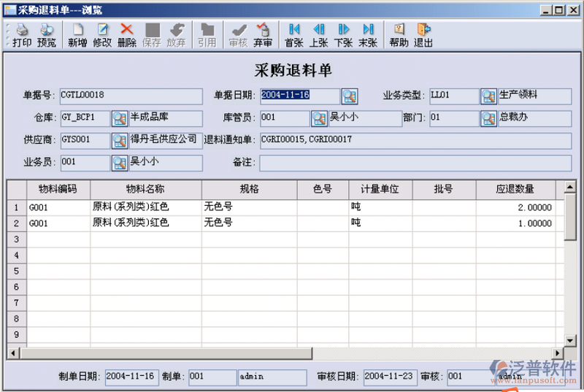The image size is (584, 392).
Task: Jump to the last record with 末张
Action: pos(368,31)
